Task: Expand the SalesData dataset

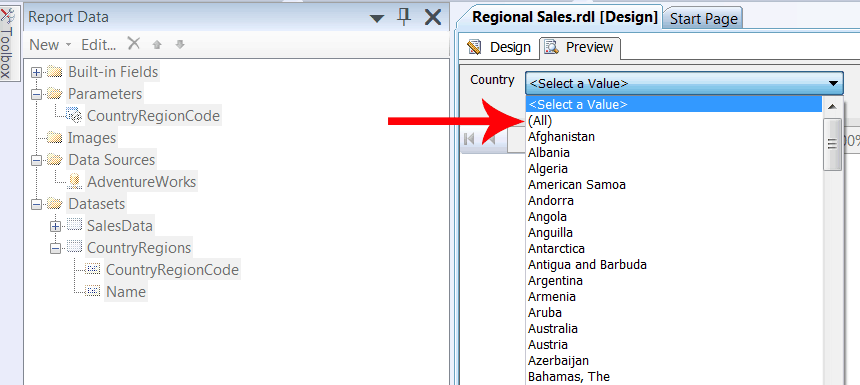Action: [x=55, y=226]
